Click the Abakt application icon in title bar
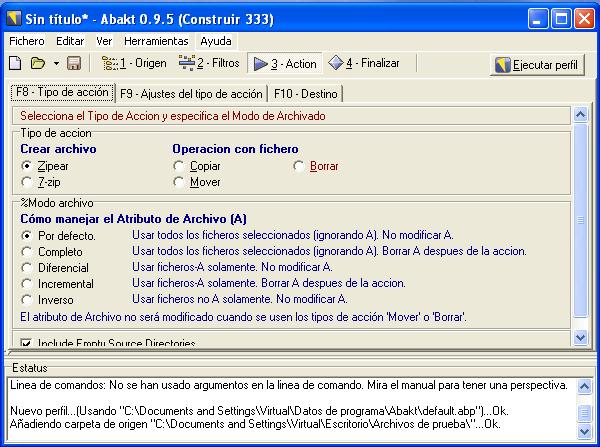Image resolution: width=600 pixels, height=447 pixels. [x=14, y=18]
